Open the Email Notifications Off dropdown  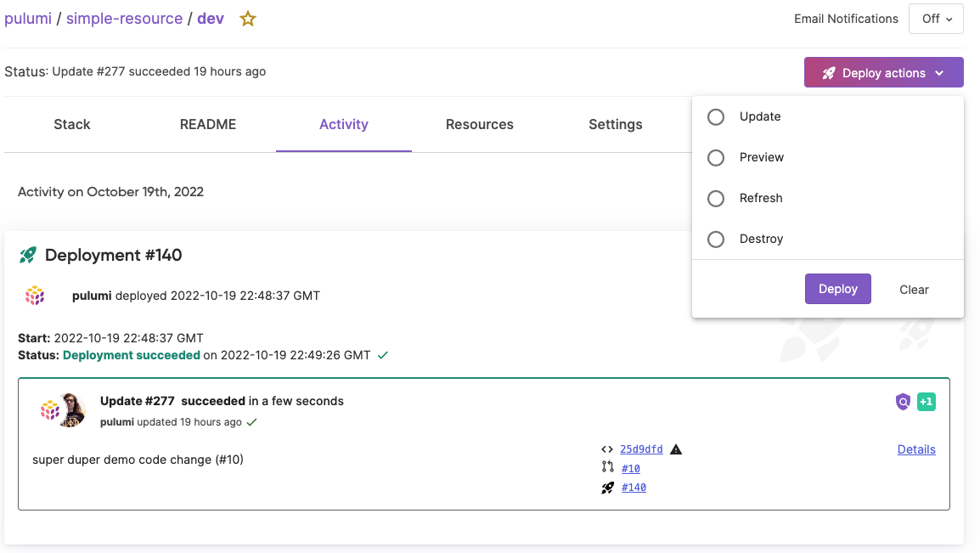tap(936, 19)
